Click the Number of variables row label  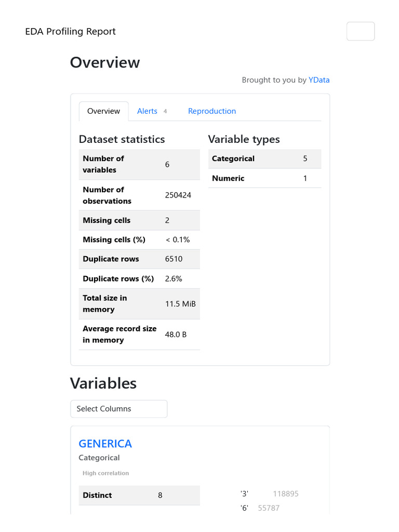(103, 164)
